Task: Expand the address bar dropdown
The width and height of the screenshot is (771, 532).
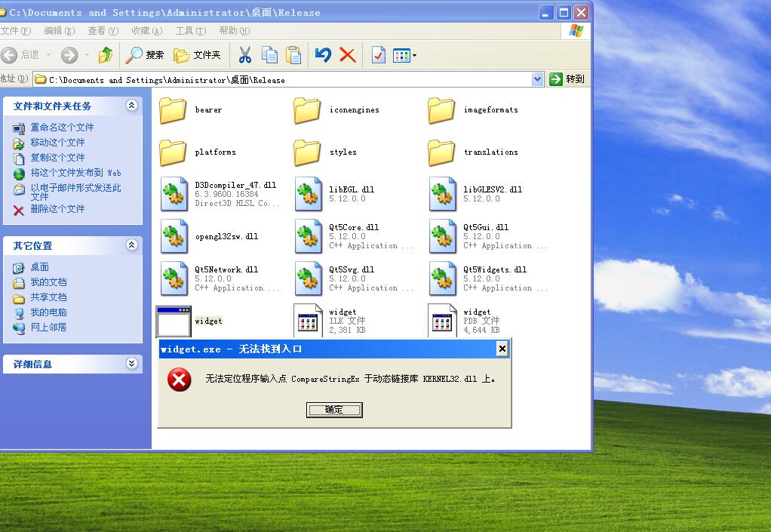Action: [537, 79]
